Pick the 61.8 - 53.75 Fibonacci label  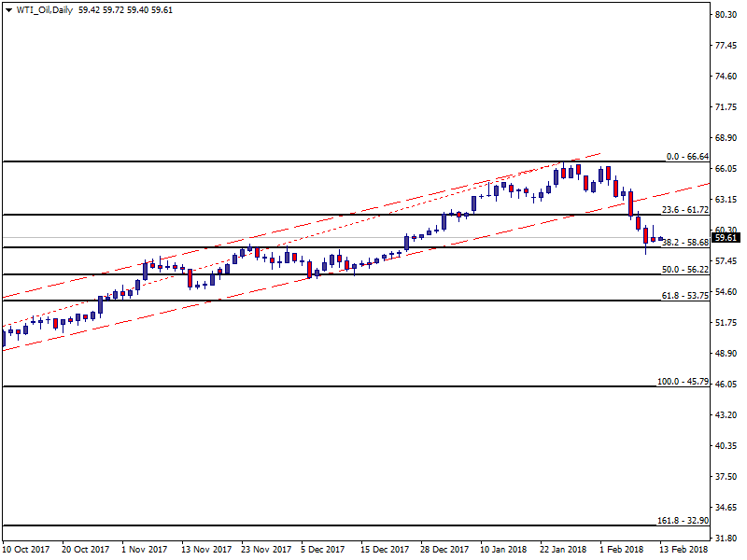686,295
